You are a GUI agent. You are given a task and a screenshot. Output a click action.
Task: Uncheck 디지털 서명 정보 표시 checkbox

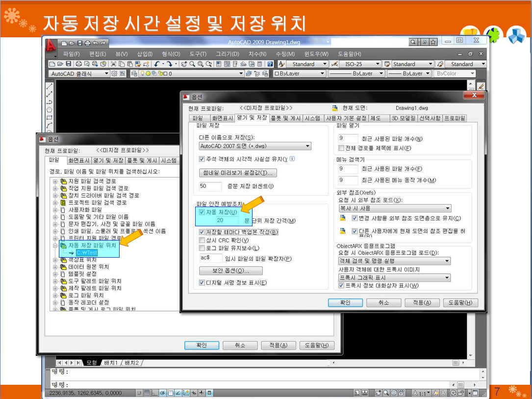click(202, 283)
